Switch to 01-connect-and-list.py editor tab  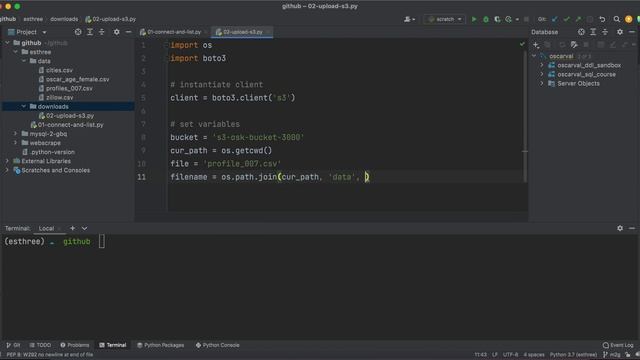click(173, 32)
